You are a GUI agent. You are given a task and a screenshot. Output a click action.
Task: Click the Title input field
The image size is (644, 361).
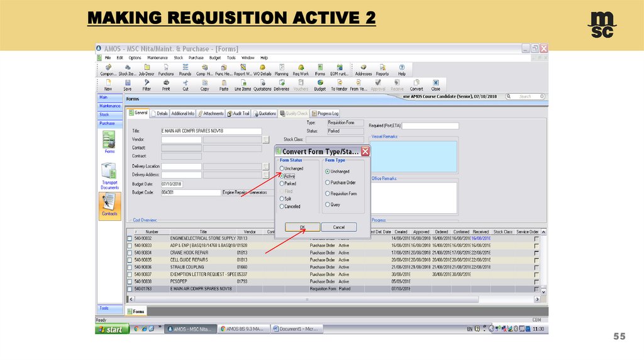(x=211, y=131)
